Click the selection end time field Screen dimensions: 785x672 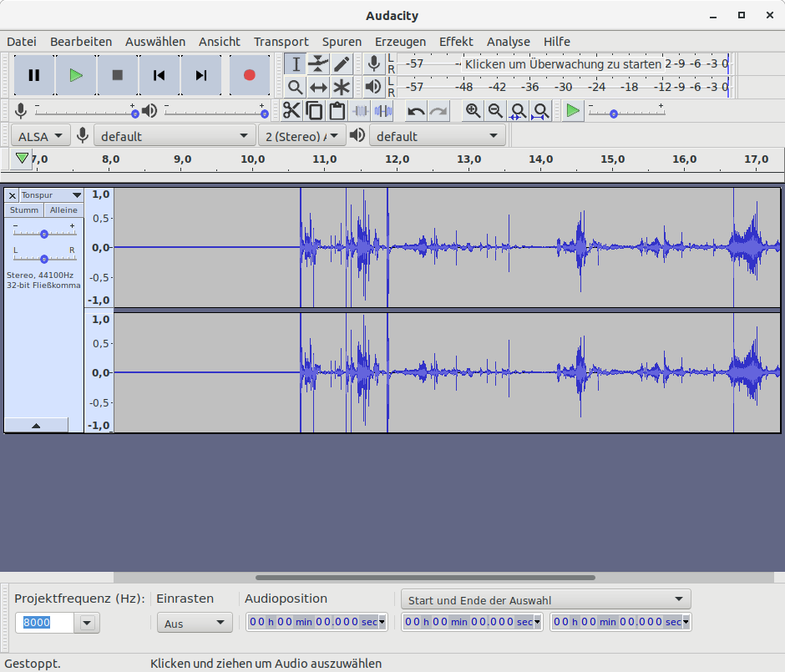[620, 622]
